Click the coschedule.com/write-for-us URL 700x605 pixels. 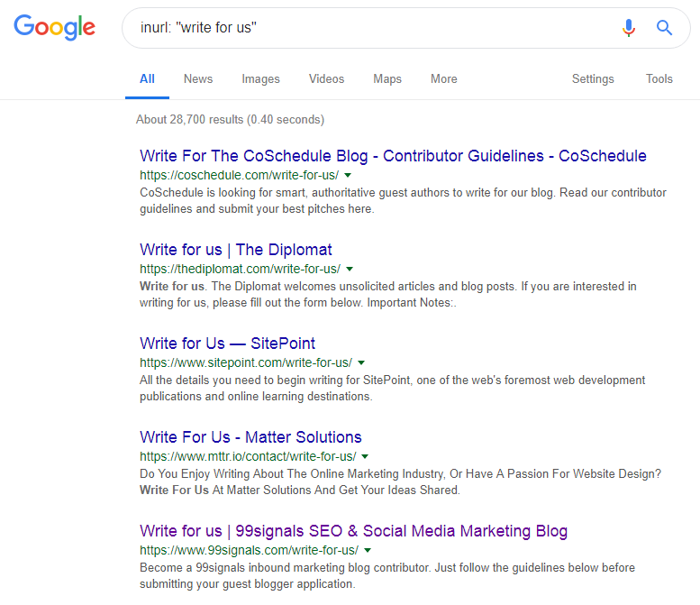coord(240,175)
